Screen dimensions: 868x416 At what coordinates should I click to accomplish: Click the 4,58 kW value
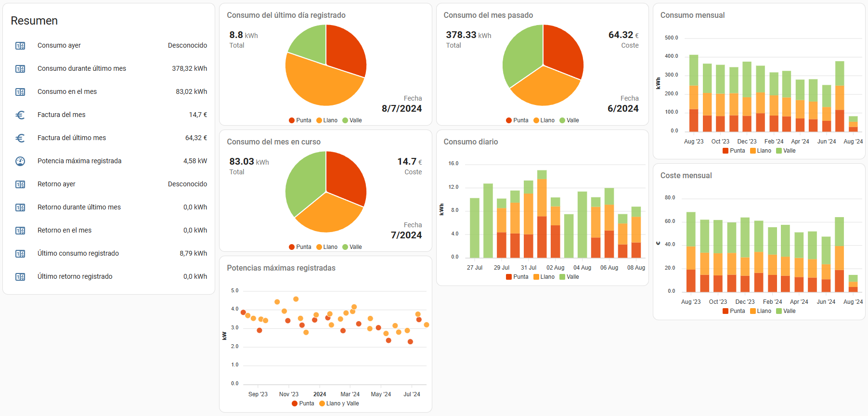[x=195, y=161]
